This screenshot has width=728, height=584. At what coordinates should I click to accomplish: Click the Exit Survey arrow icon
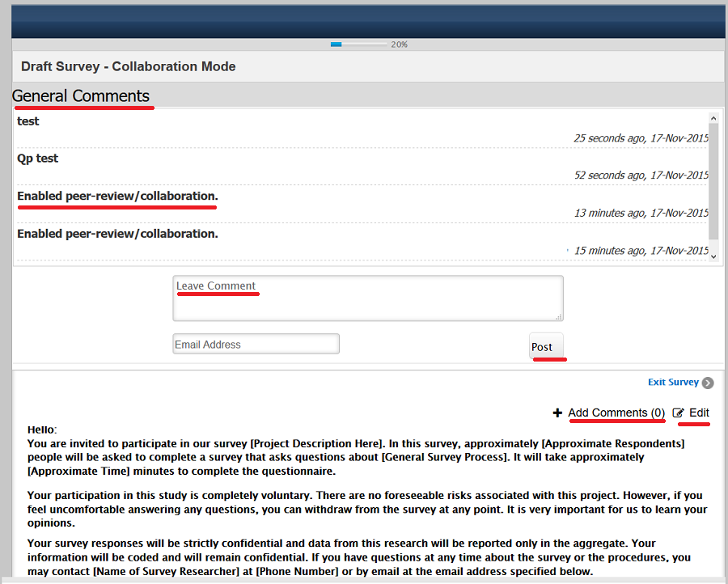[708, 383]
